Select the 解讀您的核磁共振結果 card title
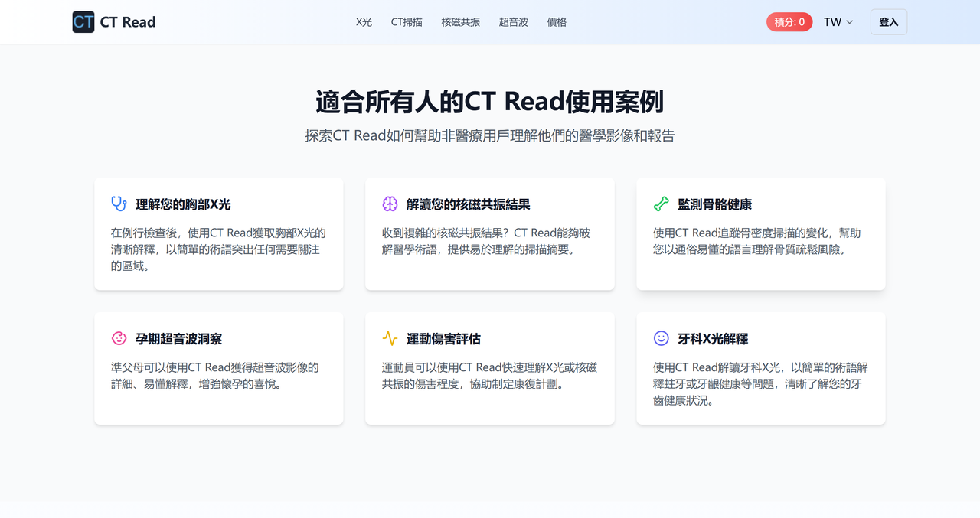 [469, 204]
